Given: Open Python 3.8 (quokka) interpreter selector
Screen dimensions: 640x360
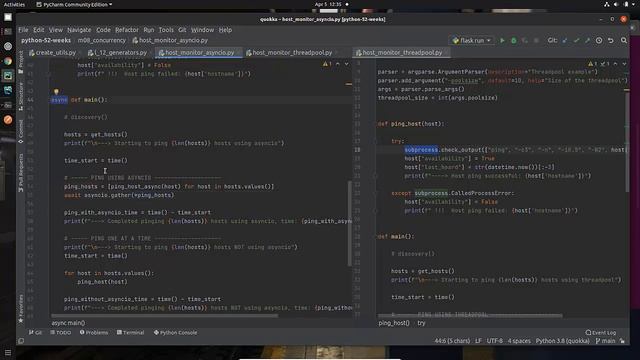Looking at the screenshot, I should [x=562, y=341].
